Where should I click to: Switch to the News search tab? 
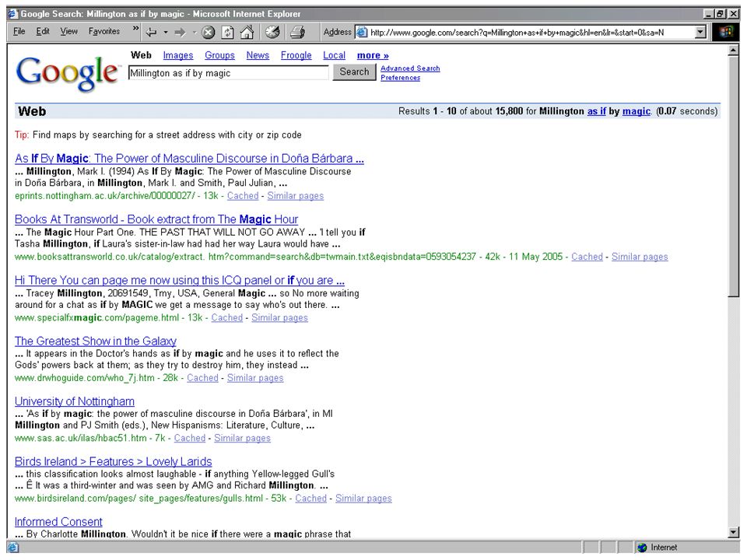point(258,55)
